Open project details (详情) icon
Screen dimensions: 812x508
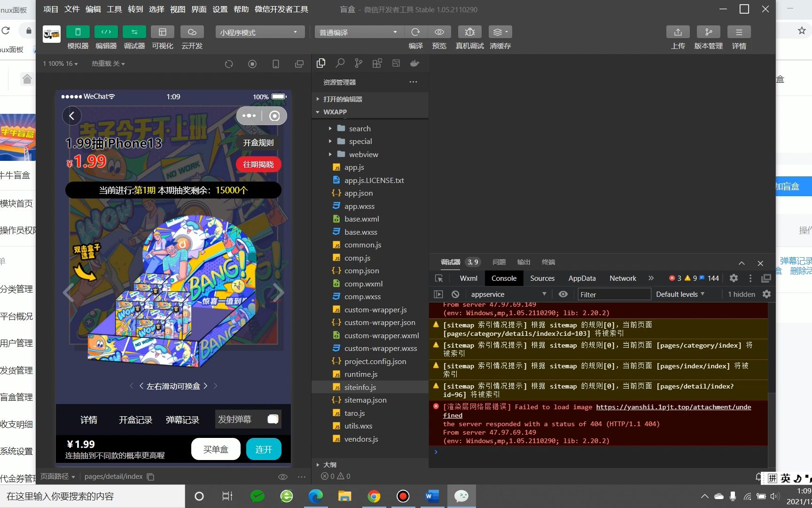(x=739, y=32)
